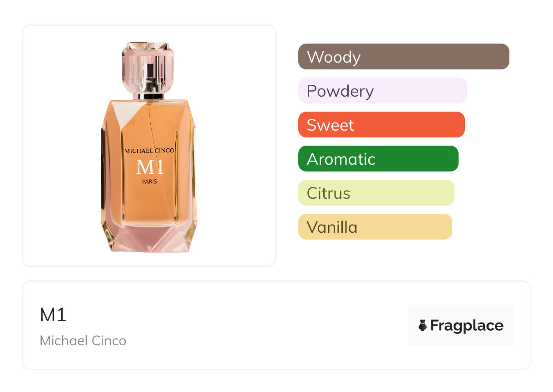553x392 pixels.
Task: Click the Powdery label text
Action: pos(340,91)
